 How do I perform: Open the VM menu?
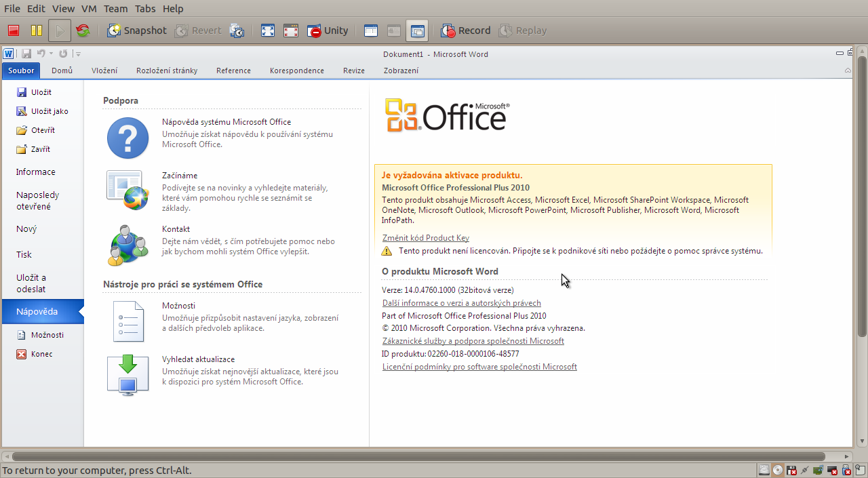pyautogui.click(x=89, y=9)
